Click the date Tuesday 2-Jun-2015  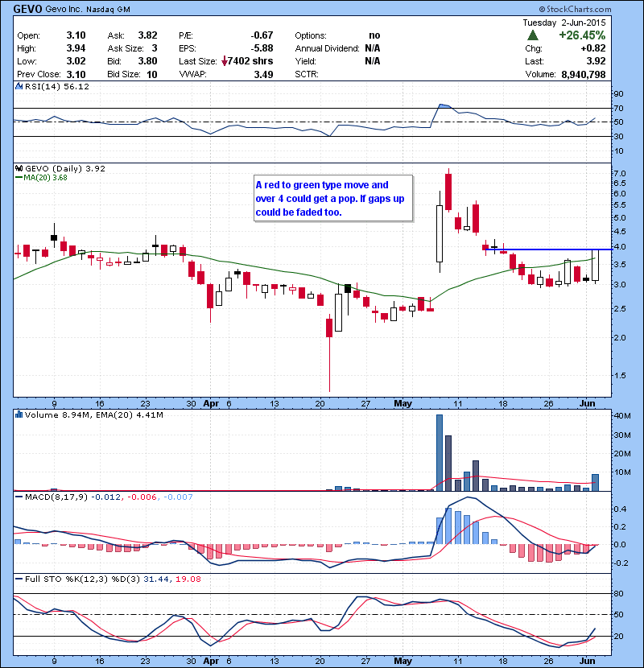563,23
